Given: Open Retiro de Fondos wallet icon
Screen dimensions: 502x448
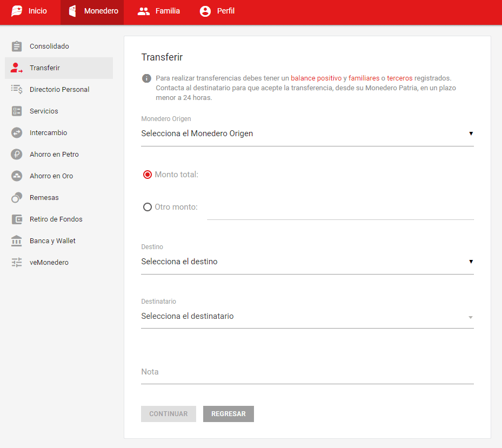Looking at the screenshot, I should 17,219.
